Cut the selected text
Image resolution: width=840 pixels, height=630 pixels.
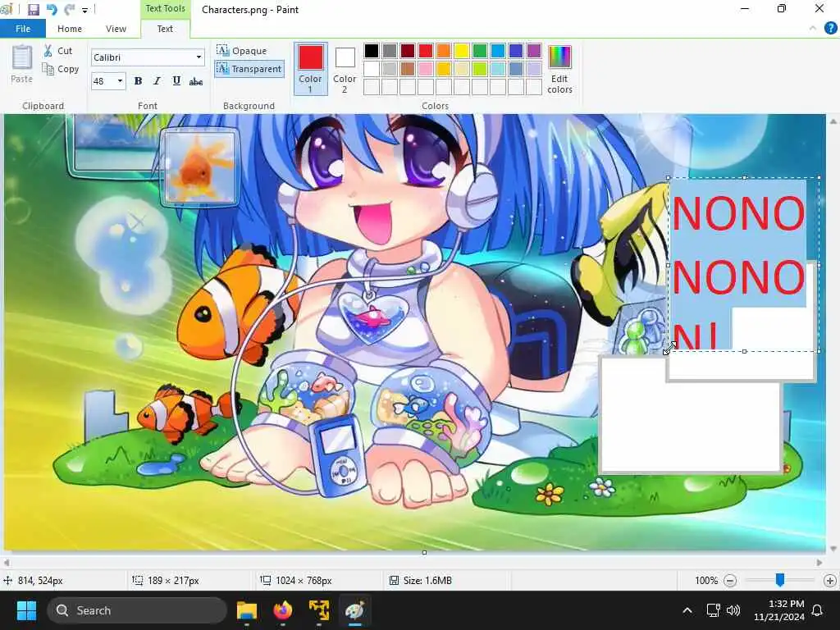pyautogui.click(x=58, y=51)
